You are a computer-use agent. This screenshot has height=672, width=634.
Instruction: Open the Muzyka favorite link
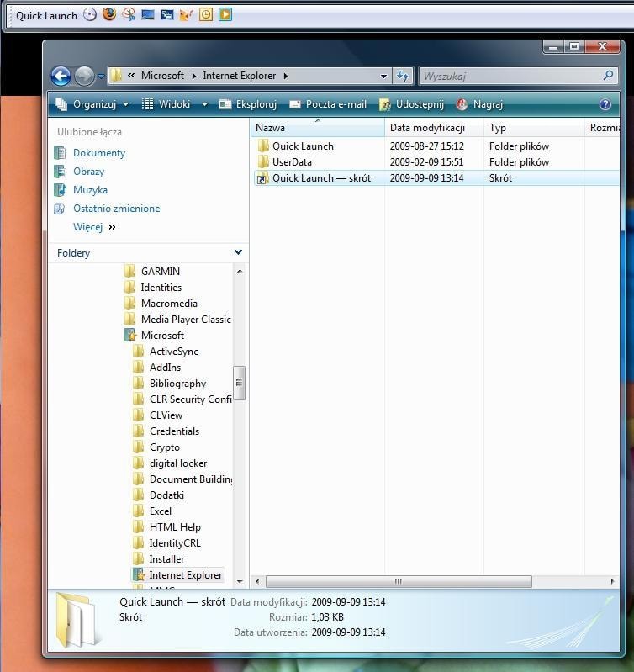pos(90,190)
